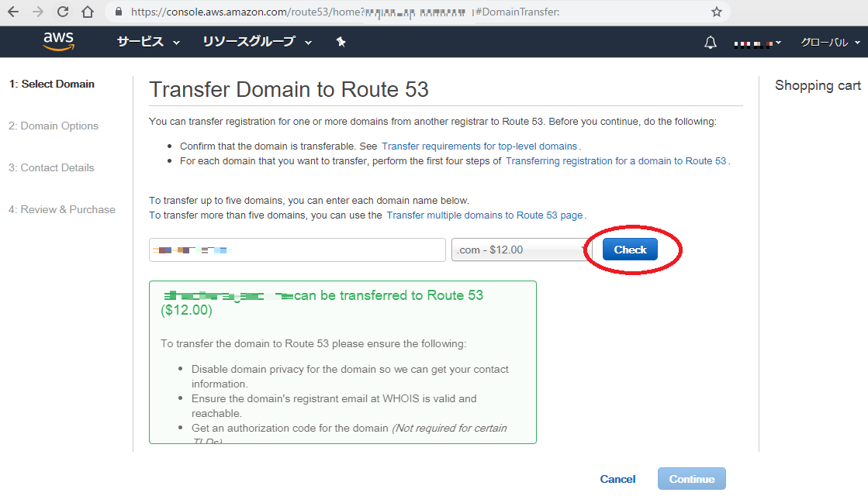The image size is (868, 496).
Task: Click the 'Disable domain privacy' bullet text
Action: coord(350,377)
